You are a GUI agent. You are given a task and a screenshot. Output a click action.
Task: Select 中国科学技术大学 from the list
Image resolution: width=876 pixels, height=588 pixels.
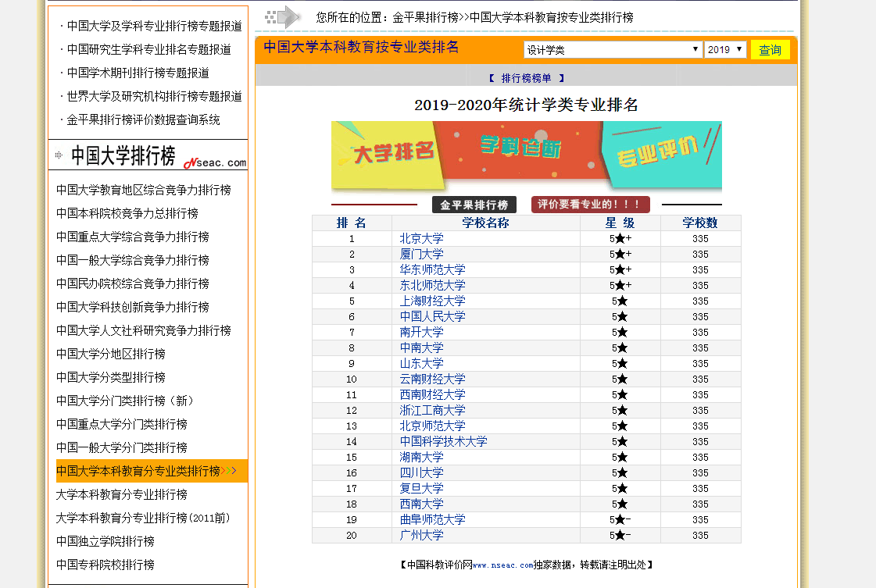point(443,442)
